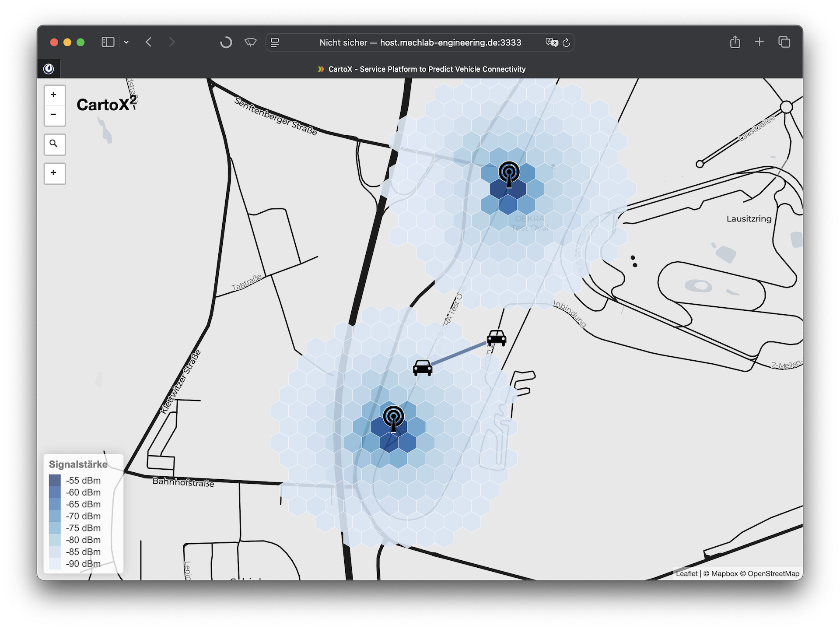Select the southern antenna transmitter marker

[394, 417]
